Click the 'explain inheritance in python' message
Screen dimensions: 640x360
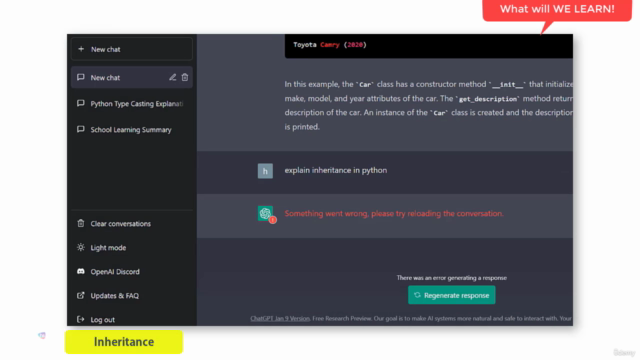336,170
